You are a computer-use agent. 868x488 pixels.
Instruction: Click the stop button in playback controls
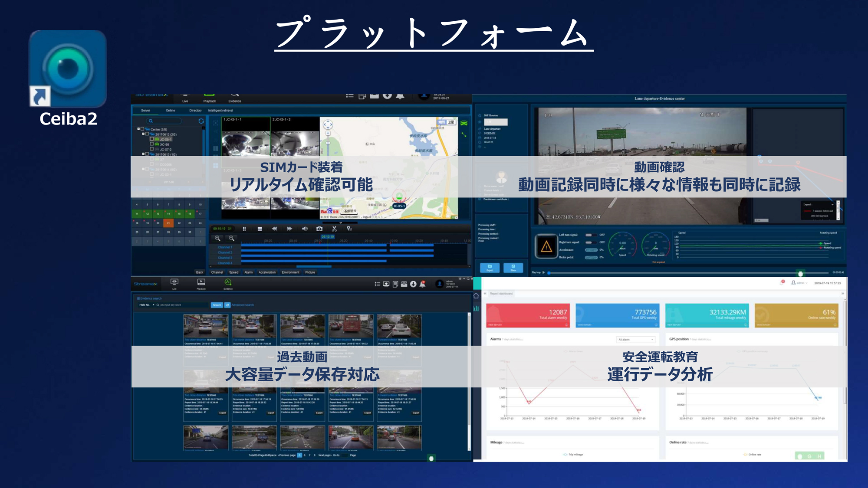(x=260, y=229)
